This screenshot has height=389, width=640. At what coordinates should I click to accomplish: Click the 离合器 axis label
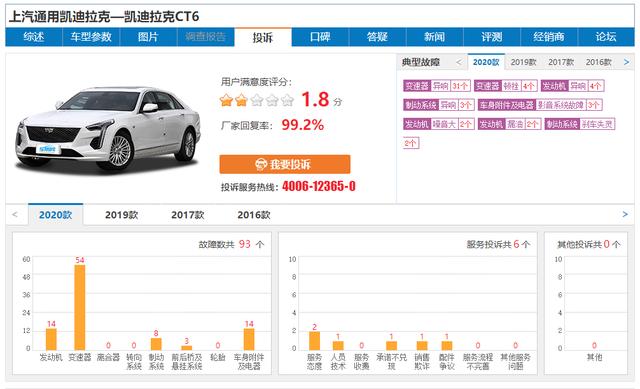(x=108, y=358)
